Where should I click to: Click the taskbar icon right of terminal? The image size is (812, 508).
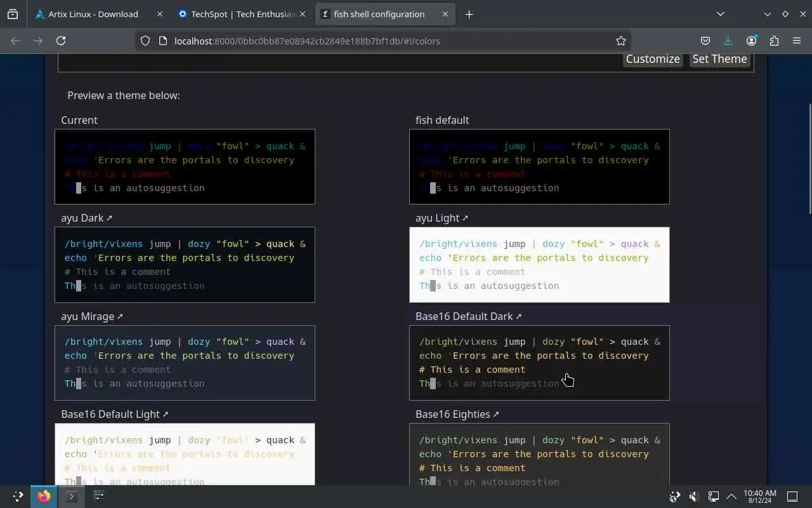tap(99, 495)
